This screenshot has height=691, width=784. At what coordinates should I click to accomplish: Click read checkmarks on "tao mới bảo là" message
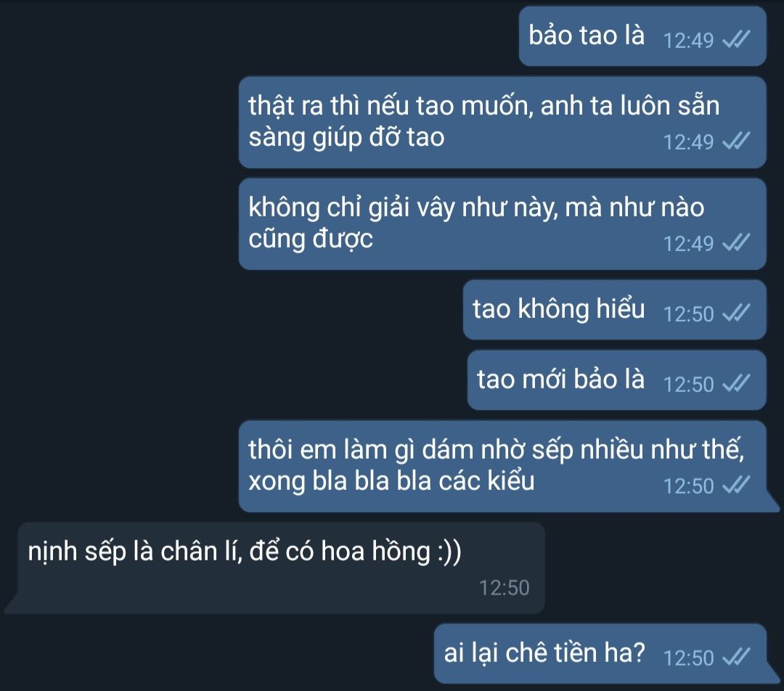pyautogui.click(x=737, y=384)
